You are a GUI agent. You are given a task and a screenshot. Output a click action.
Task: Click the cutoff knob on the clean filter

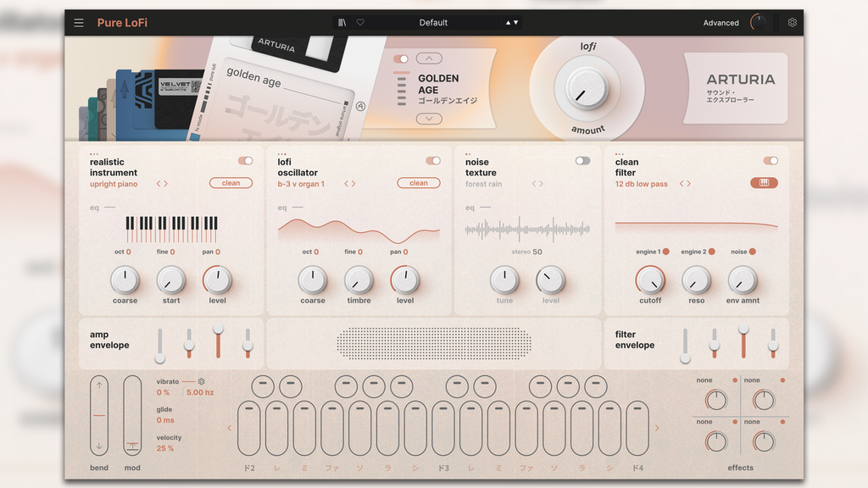[x=651, y=278]
